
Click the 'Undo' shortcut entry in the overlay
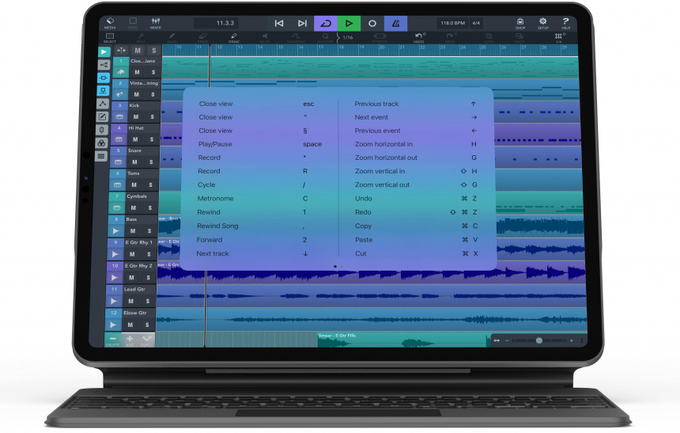click(x=363, y=198)
